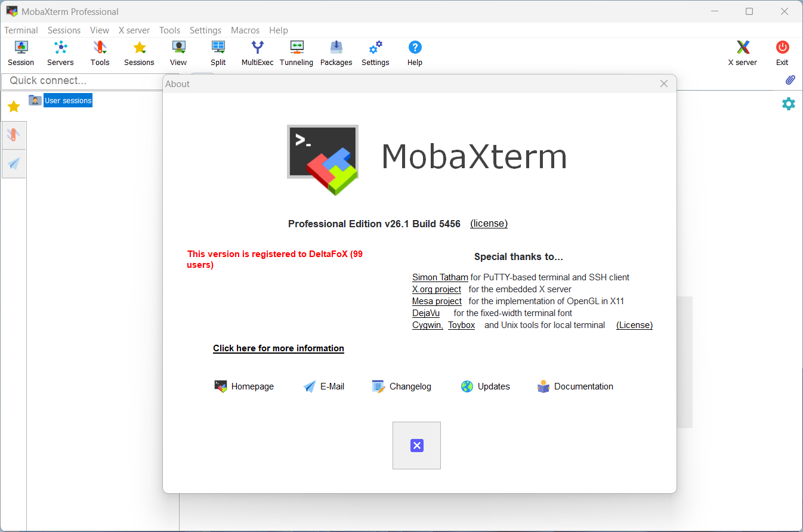The width and height of the screenshot is (803, 532).
Task: Close the About dialog with title-bar X
Action: tap(664, 83)
